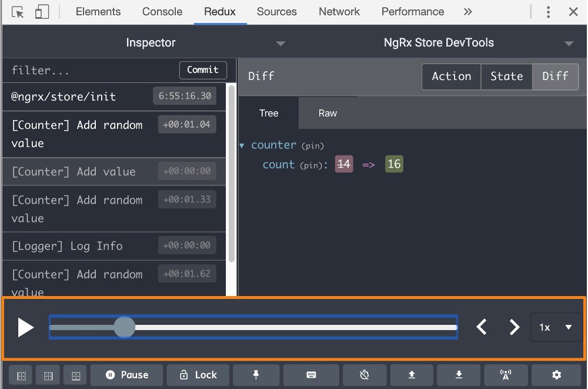Screen dimensions: 588x389
Task: Open the dispatcher keyboard icon
Action: [311, 375]
